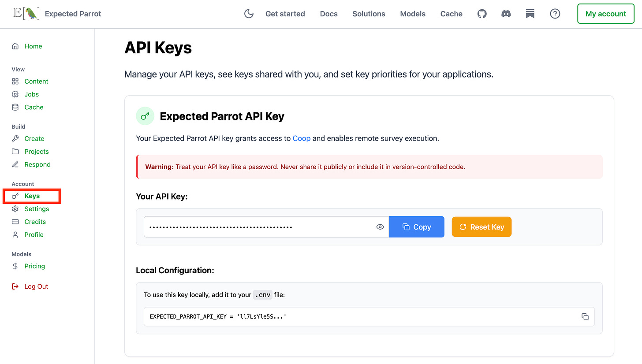Screen dimensions: 642x364
Task: Open Cache in top navigation
Action: (x=452, y=14)
